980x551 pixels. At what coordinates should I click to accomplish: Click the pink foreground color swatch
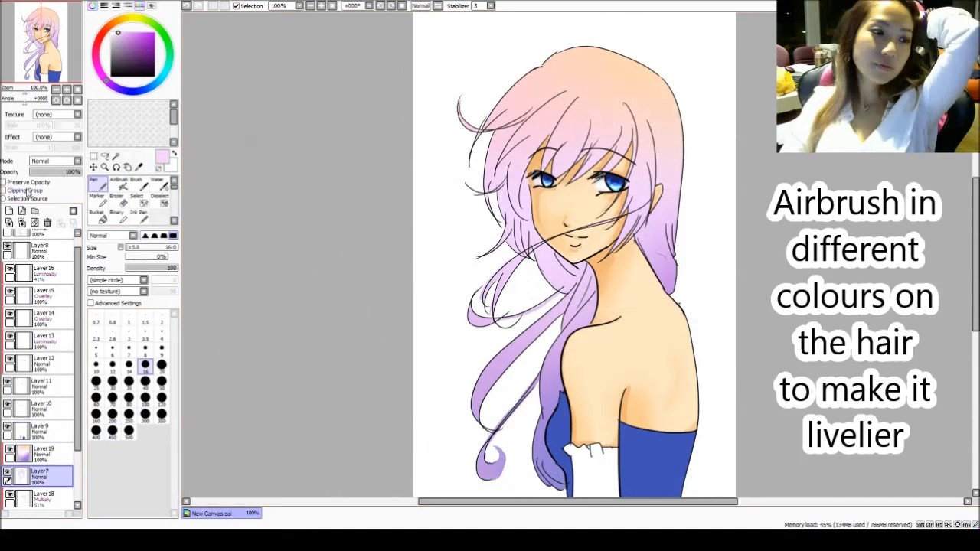(x=162, y=156)
